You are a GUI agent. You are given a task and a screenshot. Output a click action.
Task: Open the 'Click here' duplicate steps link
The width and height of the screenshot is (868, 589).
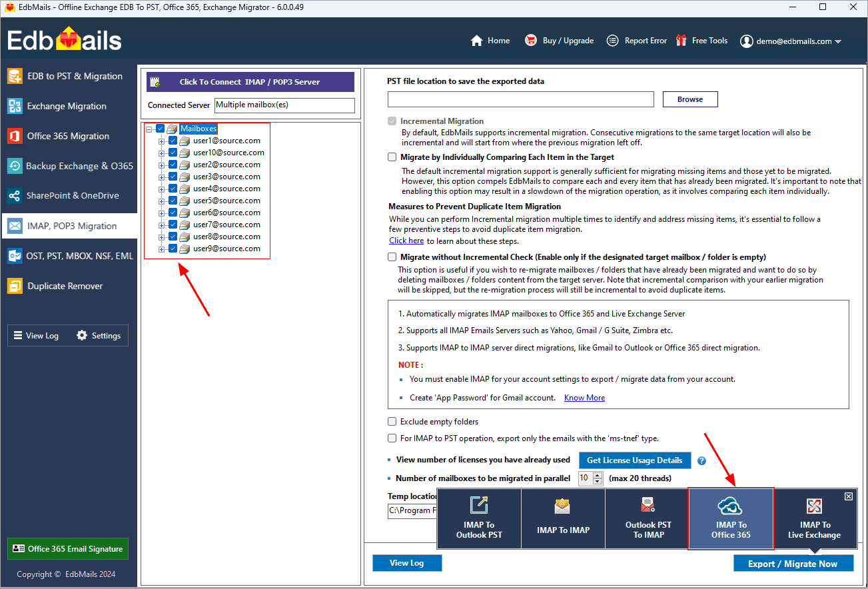coord(406,241)
